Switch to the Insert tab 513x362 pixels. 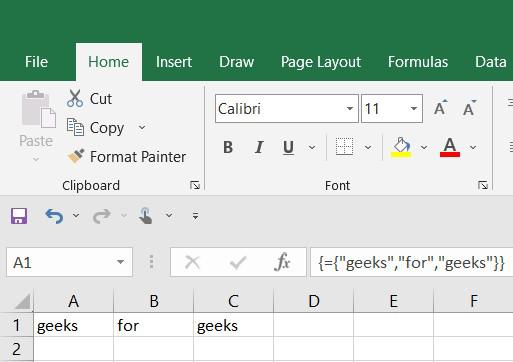pyautogui.click(x=174, y=62)
